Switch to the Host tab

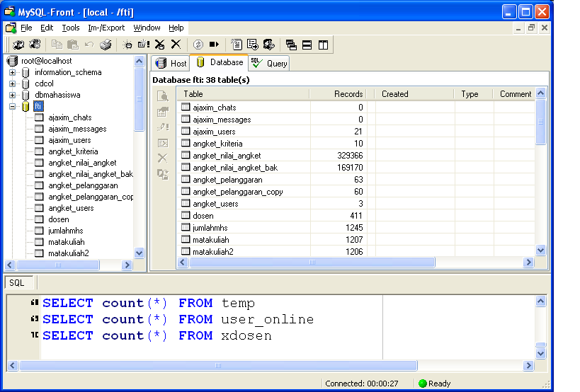171,64
